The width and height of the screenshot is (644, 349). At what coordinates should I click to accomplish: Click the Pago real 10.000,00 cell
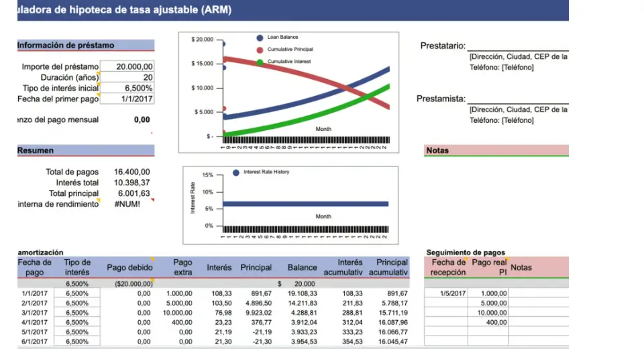488,313
